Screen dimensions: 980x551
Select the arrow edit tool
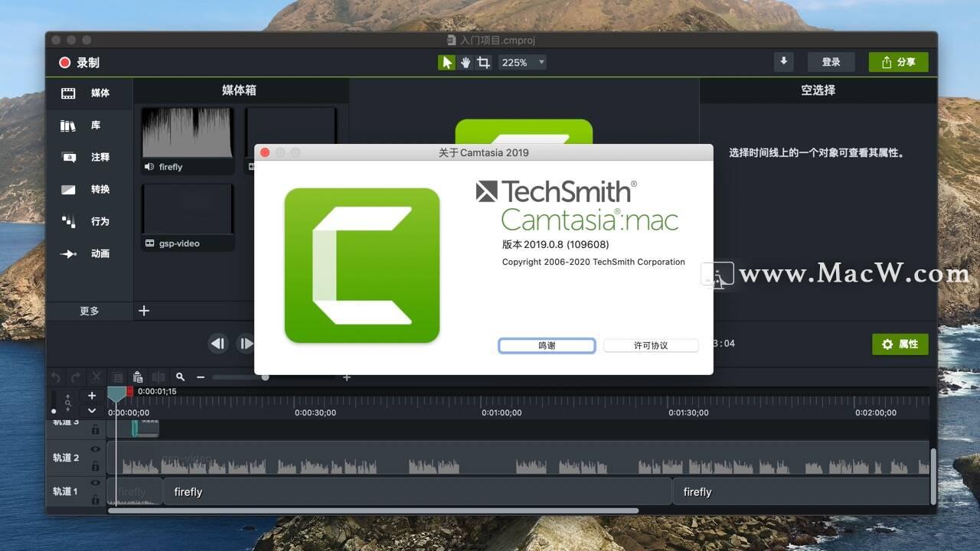(447, 63)
